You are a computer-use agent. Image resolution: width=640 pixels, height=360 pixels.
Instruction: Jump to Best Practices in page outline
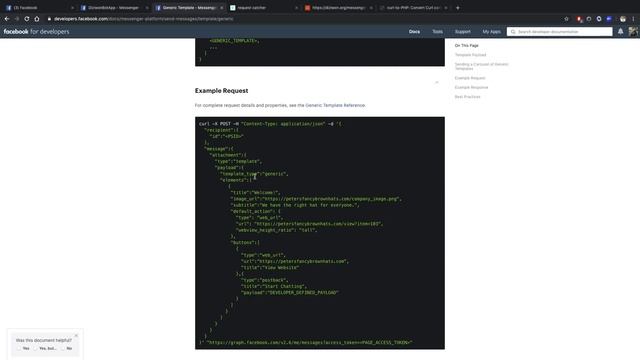click(x=467, y=97)
